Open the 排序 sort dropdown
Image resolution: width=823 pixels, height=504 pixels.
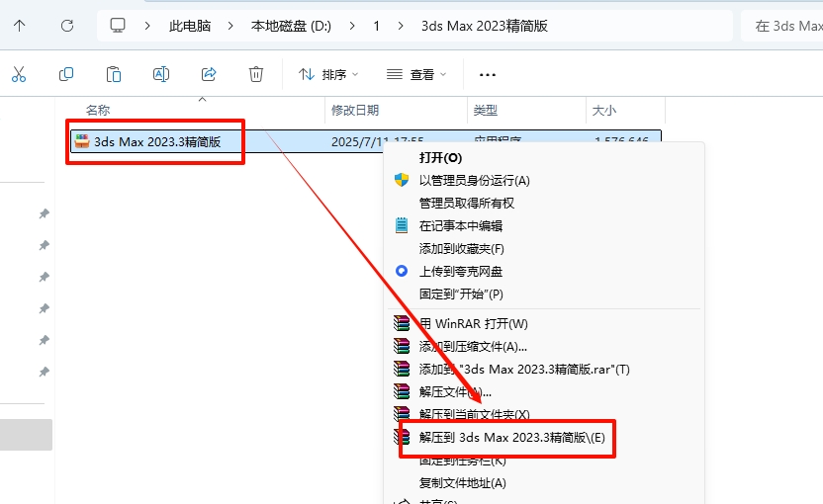[x=328, y=75]
